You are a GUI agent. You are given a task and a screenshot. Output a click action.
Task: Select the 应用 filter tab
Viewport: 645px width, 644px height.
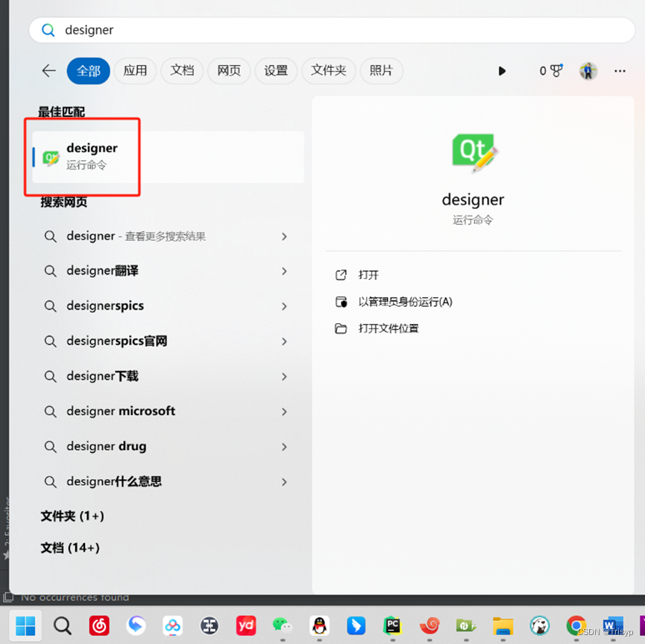click(x=135, y=71)
